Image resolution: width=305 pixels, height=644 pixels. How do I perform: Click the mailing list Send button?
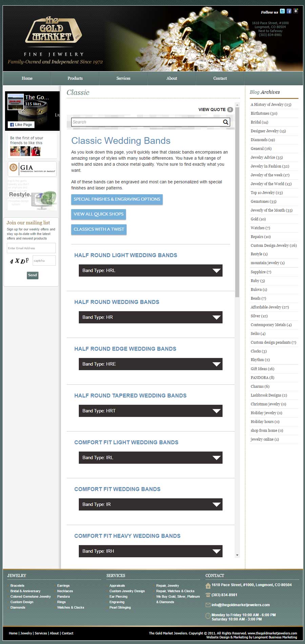[33, 275]
